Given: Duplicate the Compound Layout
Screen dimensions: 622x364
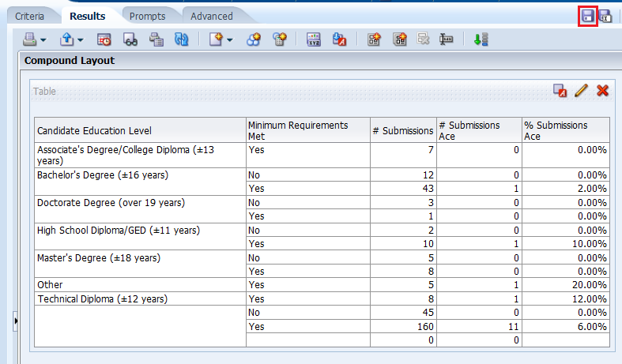Looking at the screenshot, I should click(x=400, y=39).
